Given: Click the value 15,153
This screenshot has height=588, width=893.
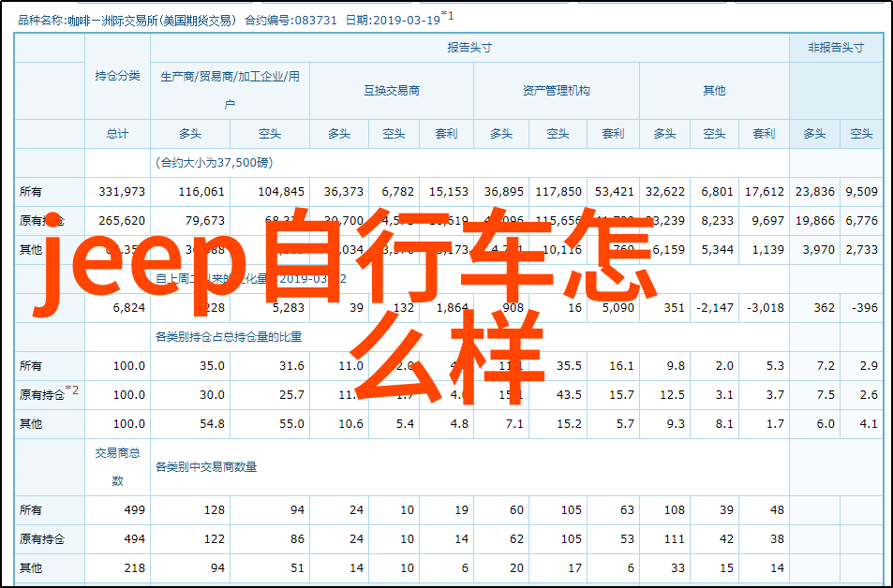Looking at the screenshot, I should pos(449,192).
